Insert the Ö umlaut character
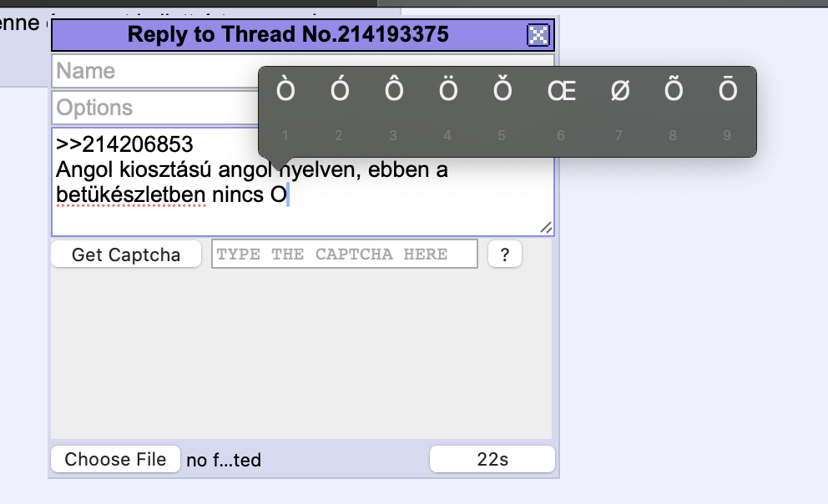This screenshot has height=504, width=828. pyautogui.click(x=448, y=89)
